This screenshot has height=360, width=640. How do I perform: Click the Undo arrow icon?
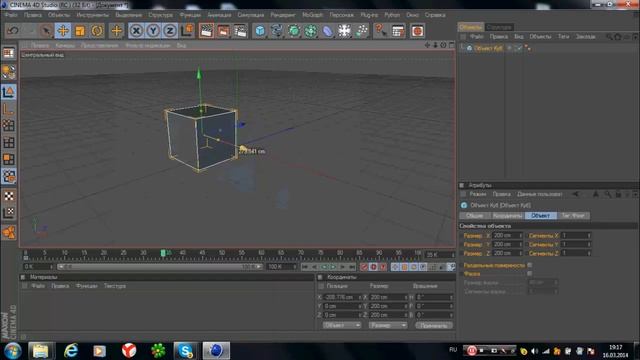[x=13, y=31]
